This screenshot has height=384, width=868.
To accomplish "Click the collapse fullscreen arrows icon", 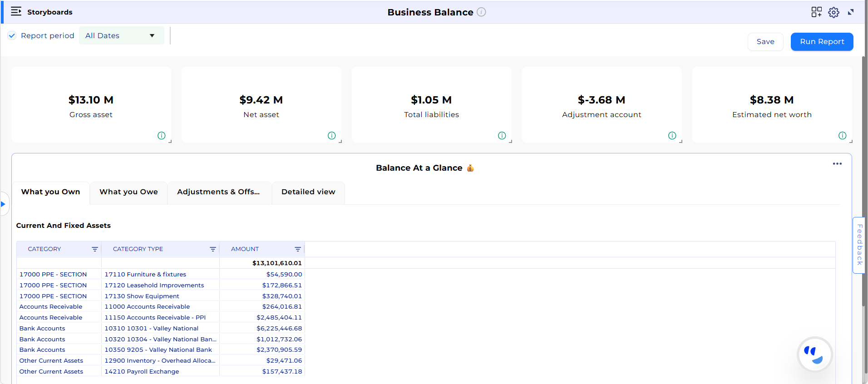I will click(851, 12).
